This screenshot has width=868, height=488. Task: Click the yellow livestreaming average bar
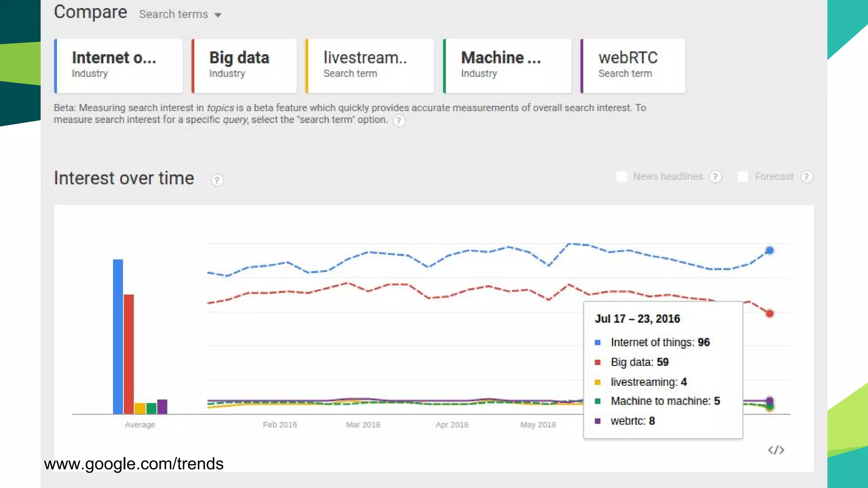click(140, 408)
